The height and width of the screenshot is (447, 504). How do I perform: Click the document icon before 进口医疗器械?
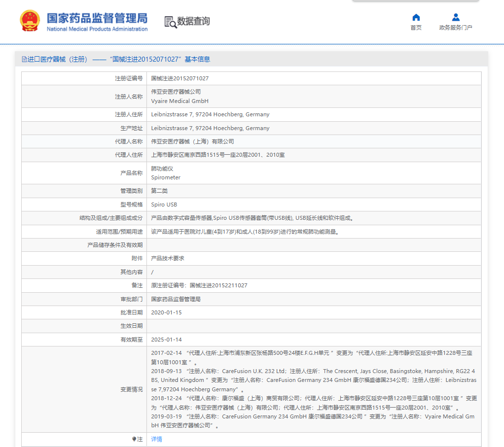(x=25, y=60)
